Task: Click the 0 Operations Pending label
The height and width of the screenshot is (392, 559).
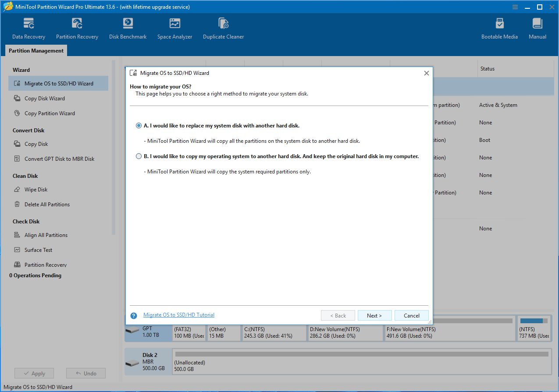Action: point(36,275)
